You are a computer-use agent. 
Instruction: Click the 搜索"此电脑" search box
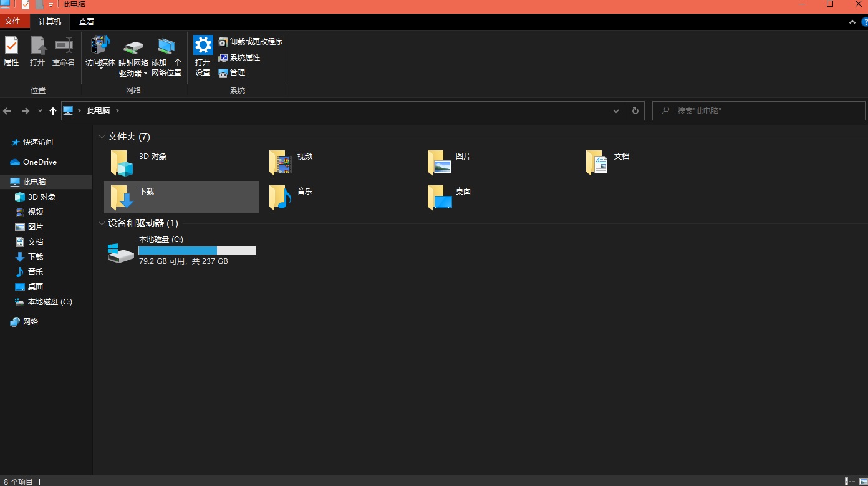click(759, 111)
